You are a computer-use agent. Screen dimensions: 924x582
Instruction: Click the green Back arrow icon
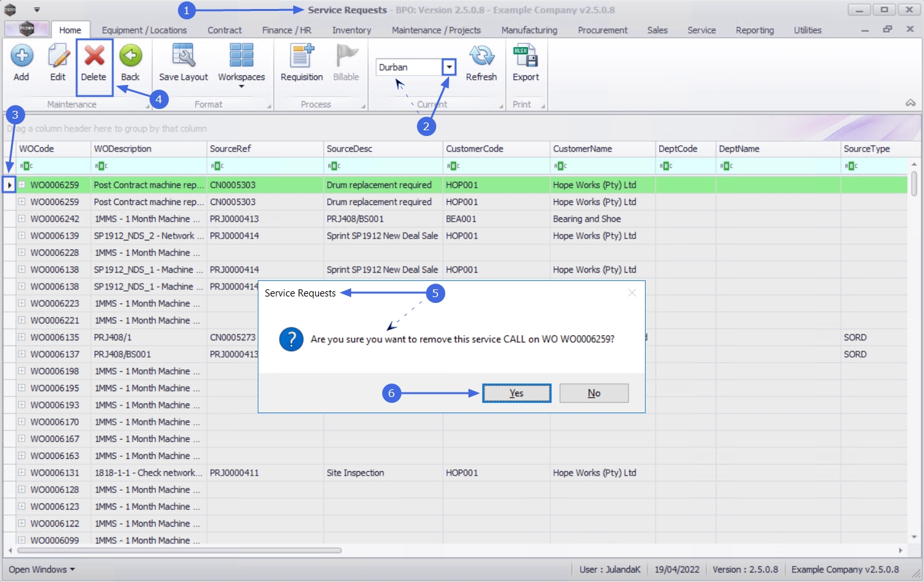(x=130, y=56)
